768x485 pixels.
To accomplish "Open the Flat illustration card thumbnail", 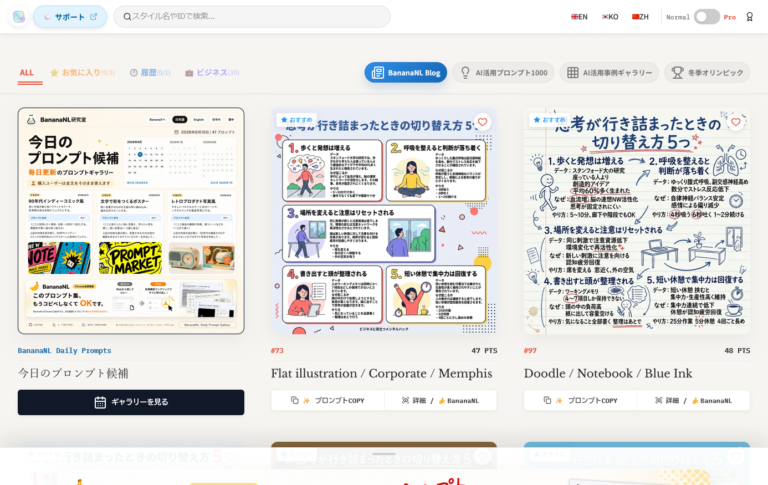I will 384,221.
